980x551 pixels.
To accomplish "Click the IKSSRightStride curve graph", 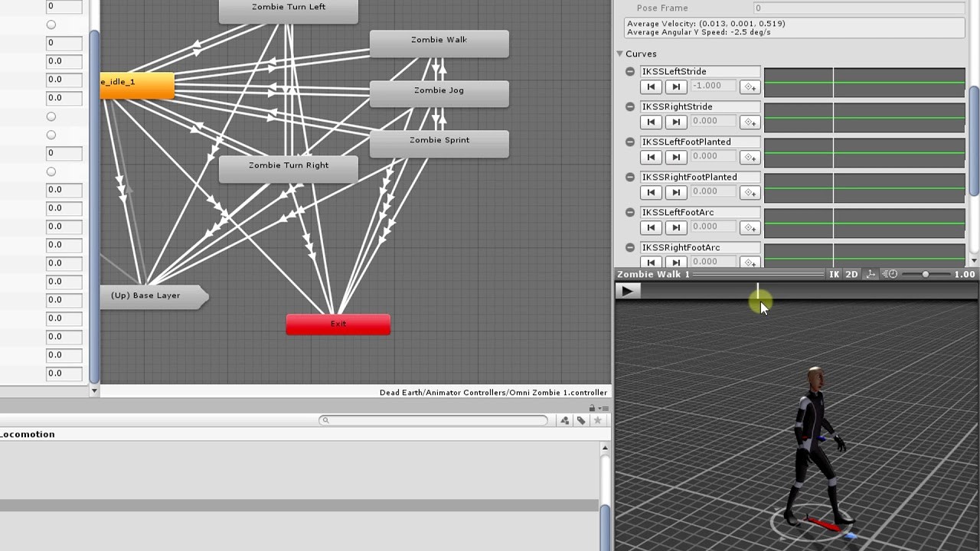I will [864, 118].
